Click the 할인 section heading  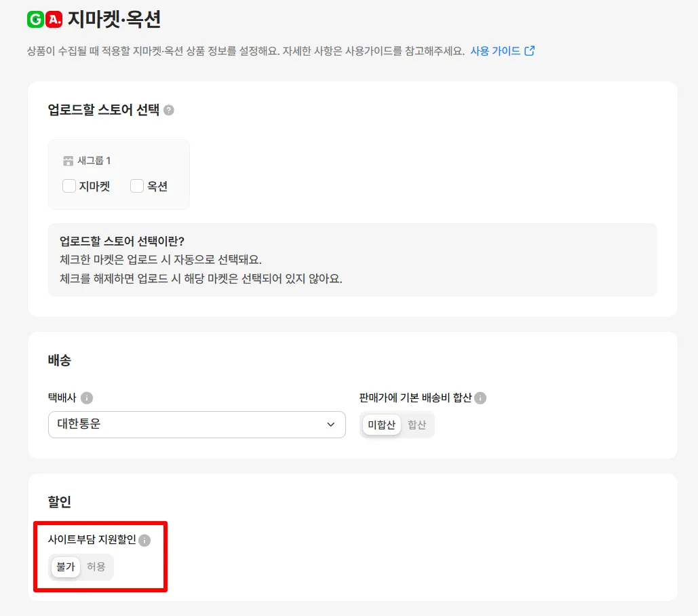coord(59,501)
